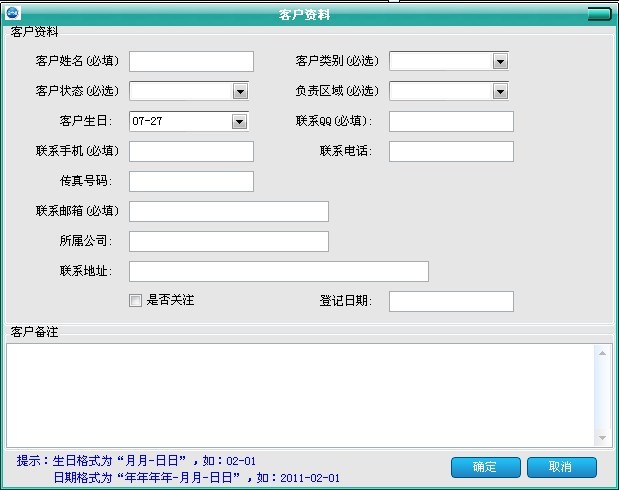Click the app logo icon in title bar
This screenshot has height=490, width=619.
13,13
